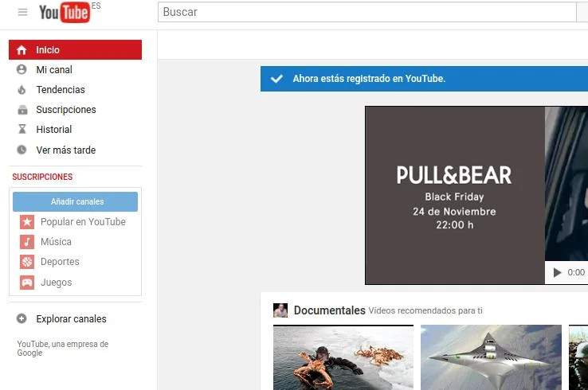This screenshot has width=588, height=390.
Task: Open Explorar canales
Action: click(71, 319)
